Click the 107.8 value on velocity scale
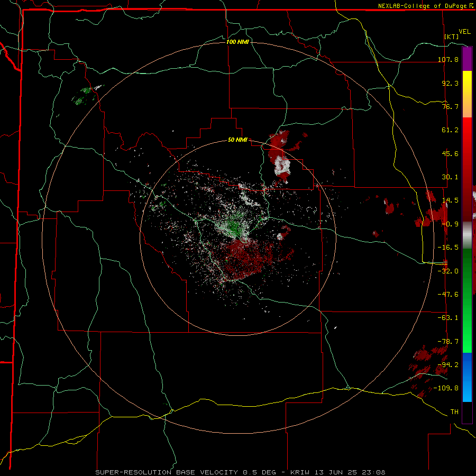 click(448, 59)
